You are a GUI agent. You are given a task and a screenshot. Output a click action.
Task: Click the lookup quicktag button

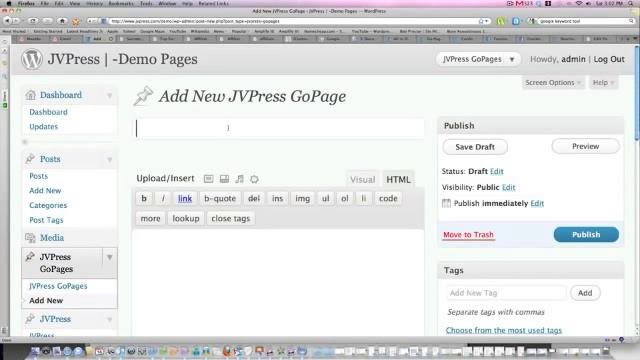(x=186, y=218)
